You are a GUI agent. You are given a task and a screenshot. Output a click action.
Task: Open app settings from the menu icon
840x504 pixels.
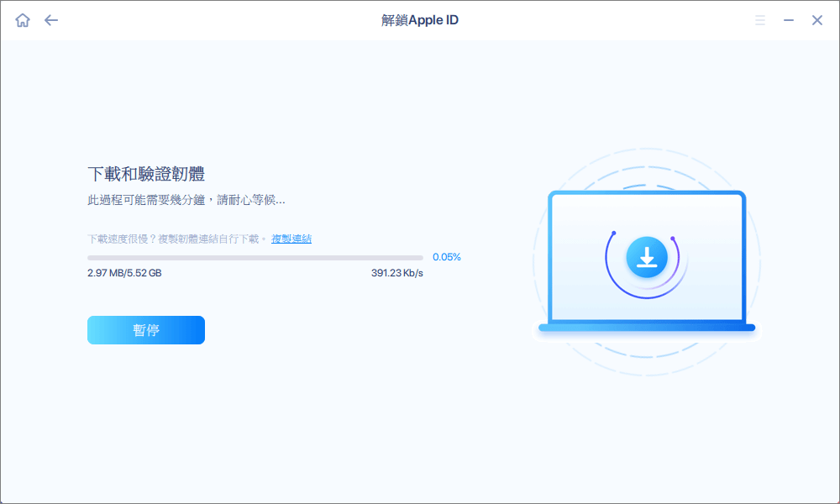pos(760,19)
